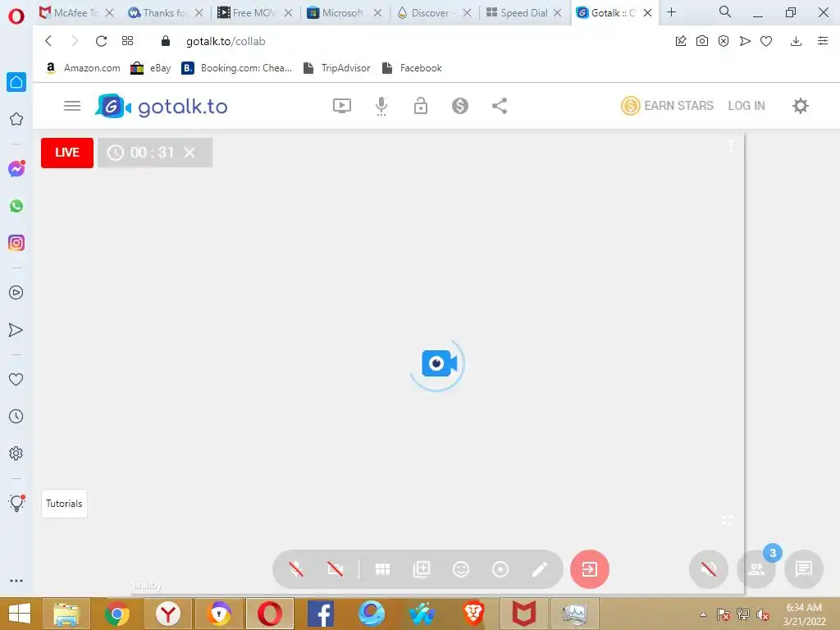Start screen share from the top toolbar
The height and width of the screenshot is (630, 840).
(342, 106)
